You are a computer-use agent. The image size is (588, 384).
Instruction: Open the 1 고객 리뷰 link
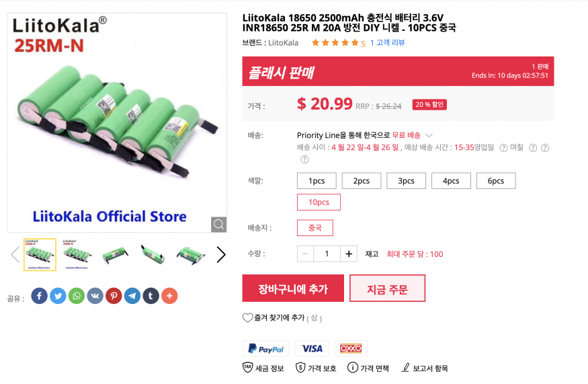pyautogui.click(x=387, y=42)
